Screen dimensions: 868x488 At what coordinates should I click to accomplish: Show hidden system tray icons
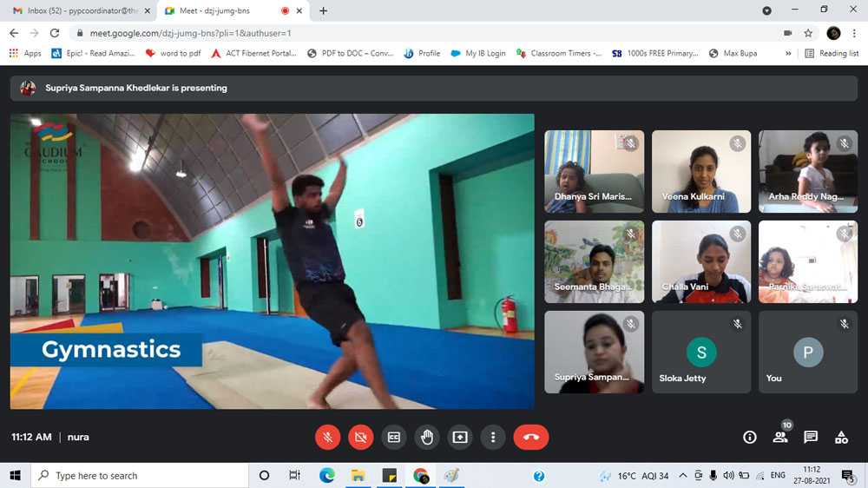point(682,476)
